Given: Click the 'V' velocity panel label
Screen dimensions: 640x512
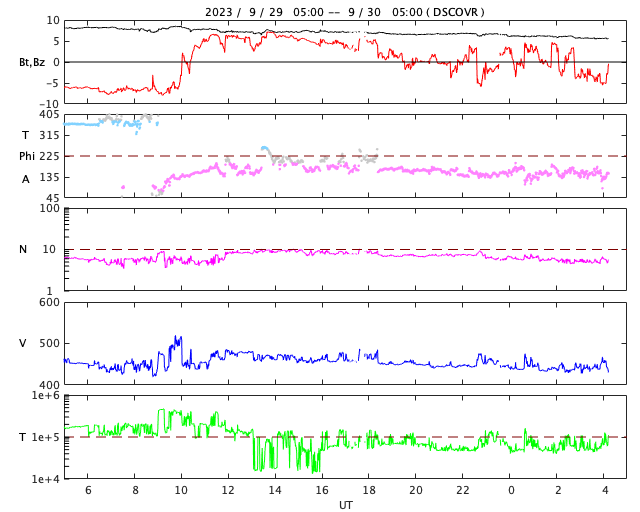Looking at the screenshot, I should pos(23,343).
